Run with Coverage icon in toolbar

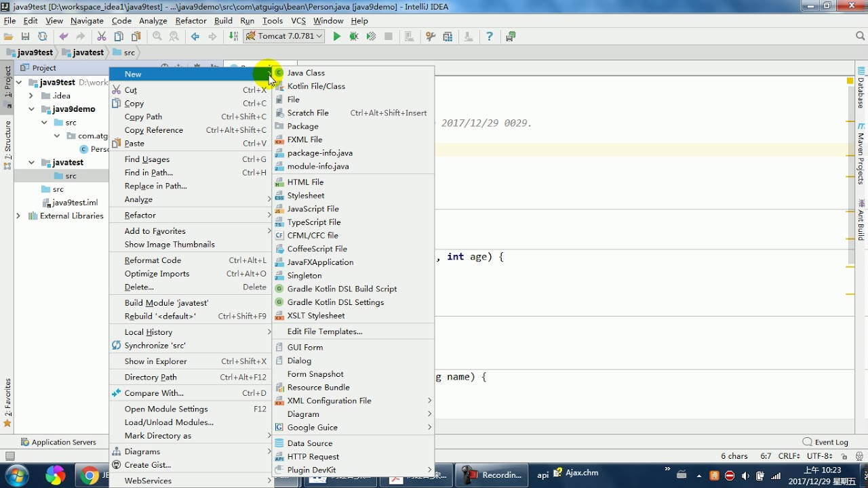[371, 37]
